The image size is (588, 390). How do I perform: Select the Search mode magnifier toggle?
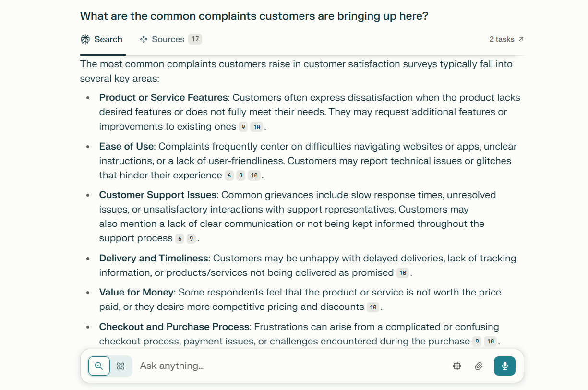pos(99,366)
